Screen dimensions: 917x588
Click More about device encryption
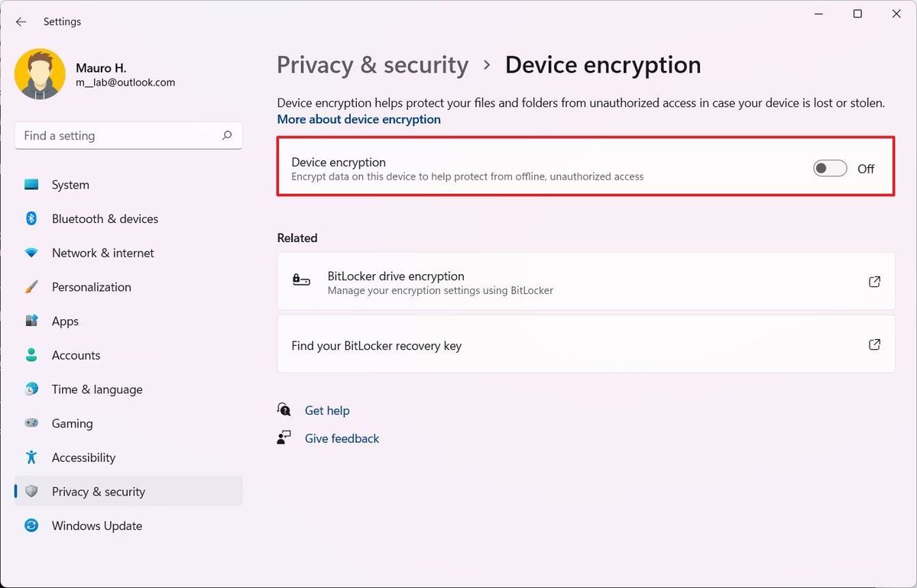[x=358, y=119]
